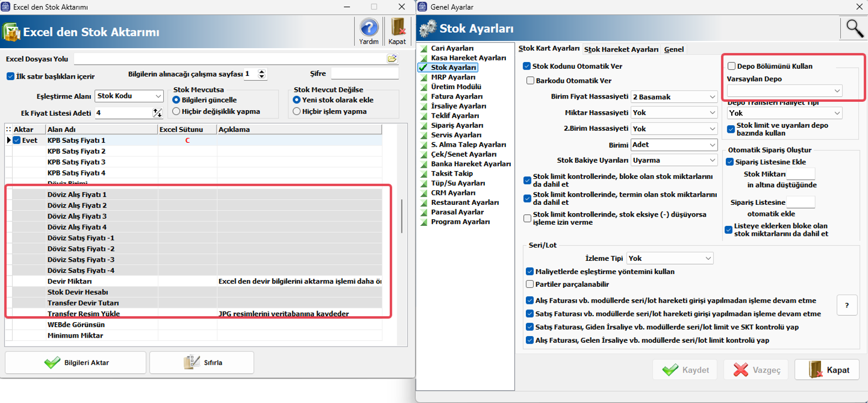Click Sıfırla reset button
Viewport: 868px width, 403px height.
[201, 363]
